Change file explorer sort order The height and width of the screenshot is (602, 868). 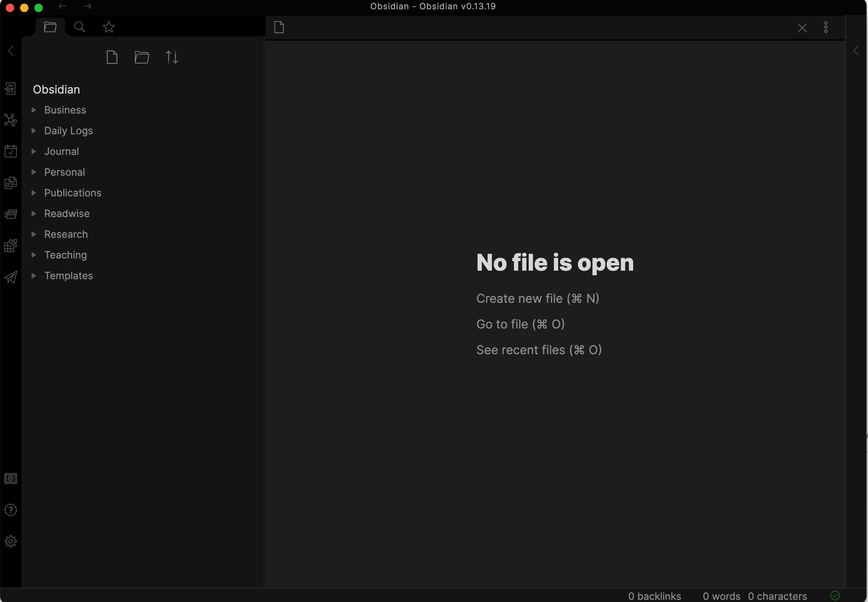172,57
